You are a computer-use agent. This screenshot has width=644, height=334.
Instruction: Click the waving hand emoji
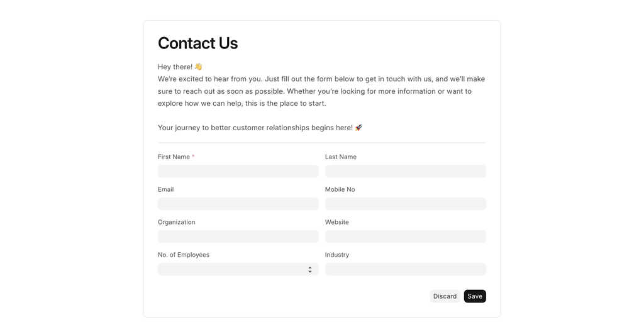(x=198, y=67)
